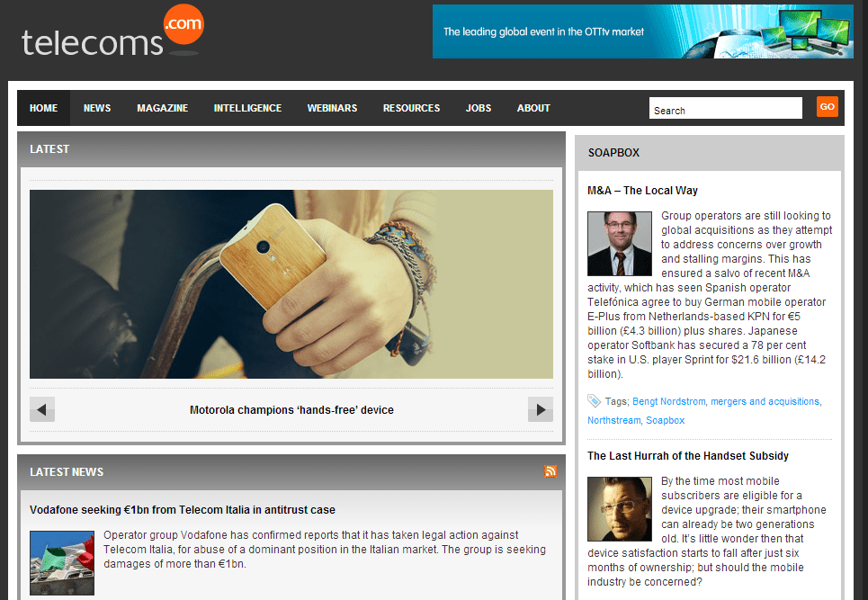Viewport: 868px width, 600px height.
Task: Click the Latest News RSS feed icon
Action: click(x=550, y=471)
